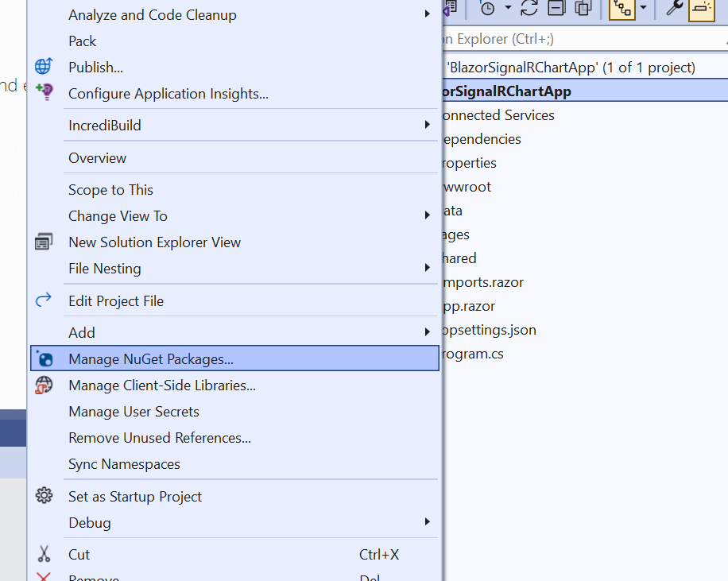The image size is (728, 581).
Task: Choose Edit Project File from the menu
Action: pyautogui.click(x=116, y=301)
